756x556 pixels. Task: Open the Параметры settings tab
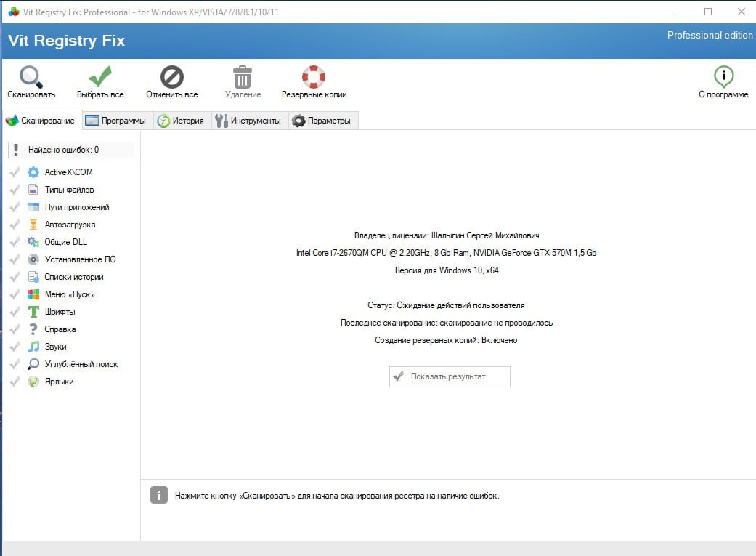pos(322,121)
